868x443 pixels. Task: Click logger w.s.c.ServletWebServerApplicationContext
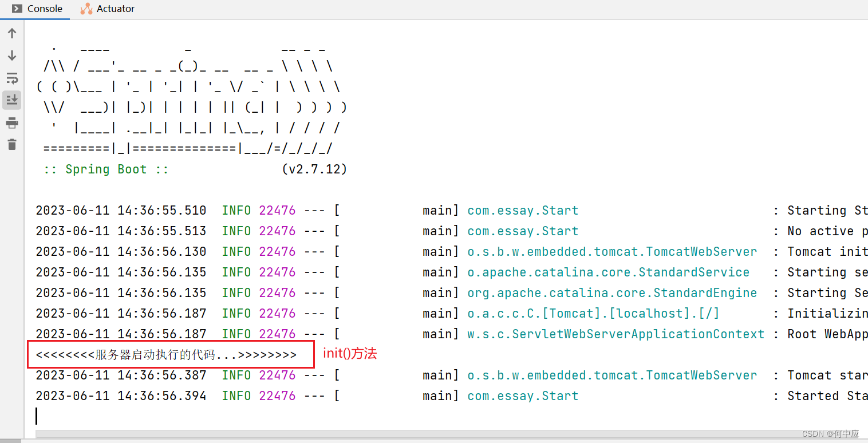tap(616, 334)
